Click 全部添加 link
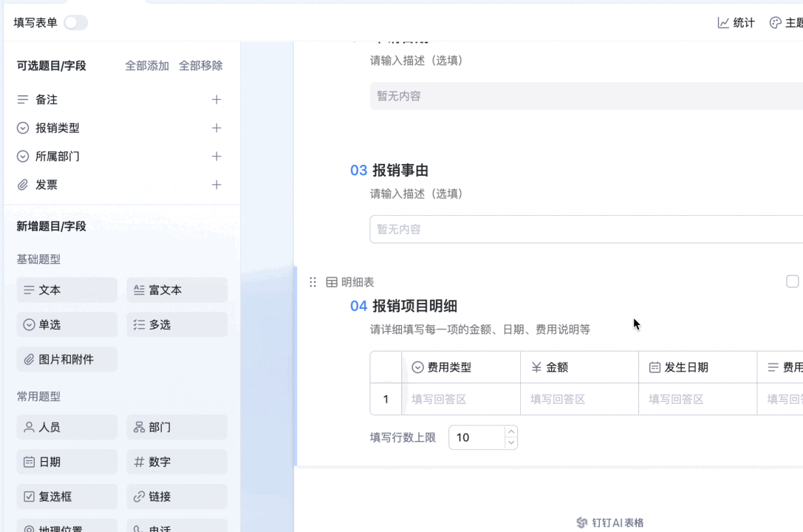803x532 pixels. [x=147, y=66]
